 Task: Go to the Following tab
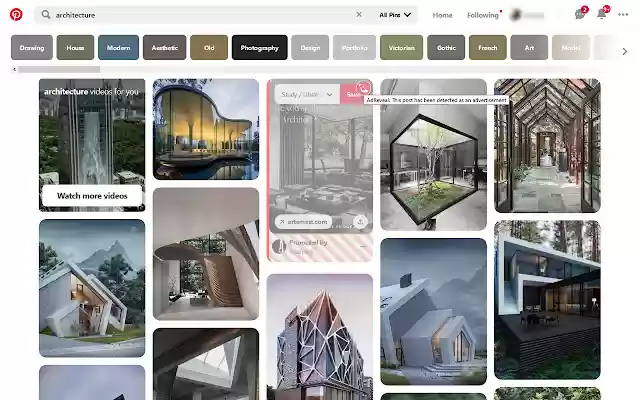tap(483, 15)
